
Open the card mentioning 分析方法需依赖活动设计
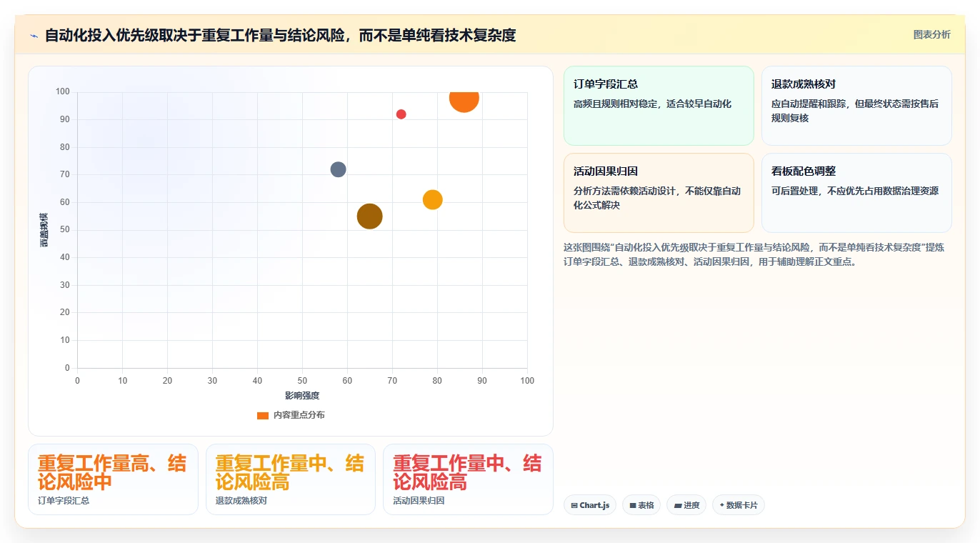point(659,193)
